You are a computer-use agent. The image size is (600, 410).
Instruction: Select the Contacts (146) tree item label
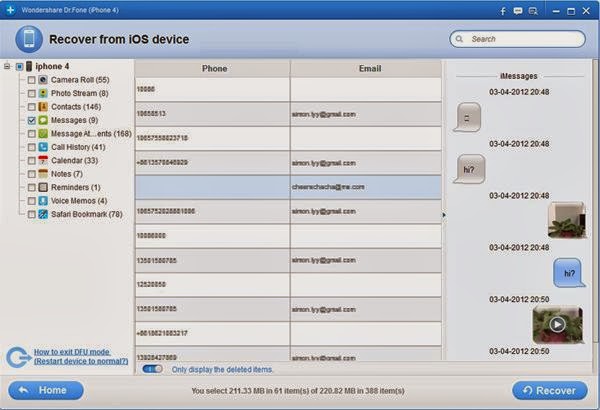pyautogui.click(x=76, y=107)
